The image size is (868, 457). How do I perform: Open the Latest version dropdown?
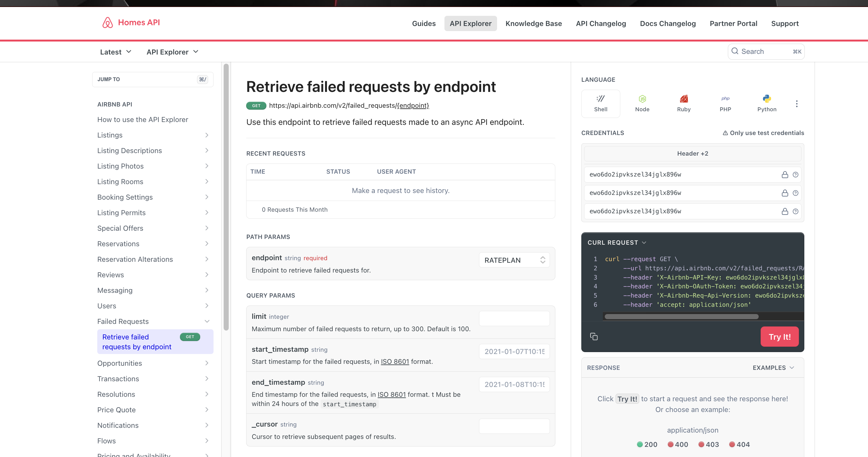[116, 52]
